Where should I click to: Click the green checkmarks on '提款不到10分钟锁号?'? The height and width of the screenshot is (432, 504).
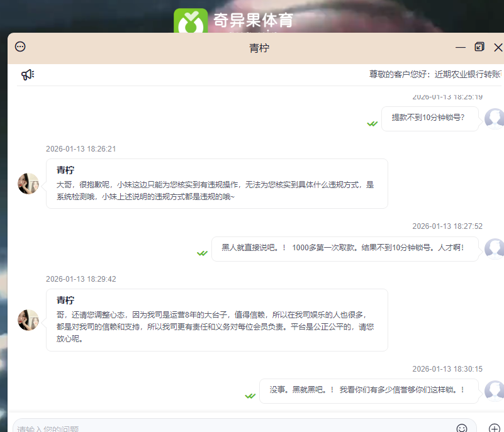click(x=372, y=123)
